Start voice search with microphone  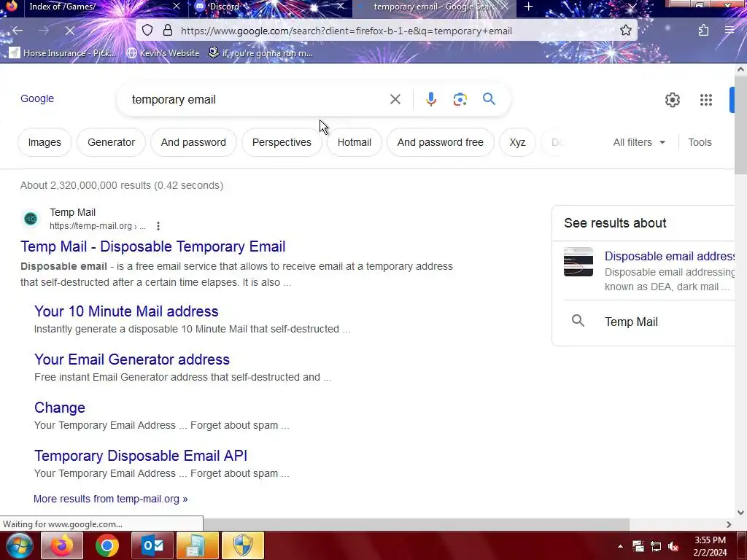pos(430,99)
